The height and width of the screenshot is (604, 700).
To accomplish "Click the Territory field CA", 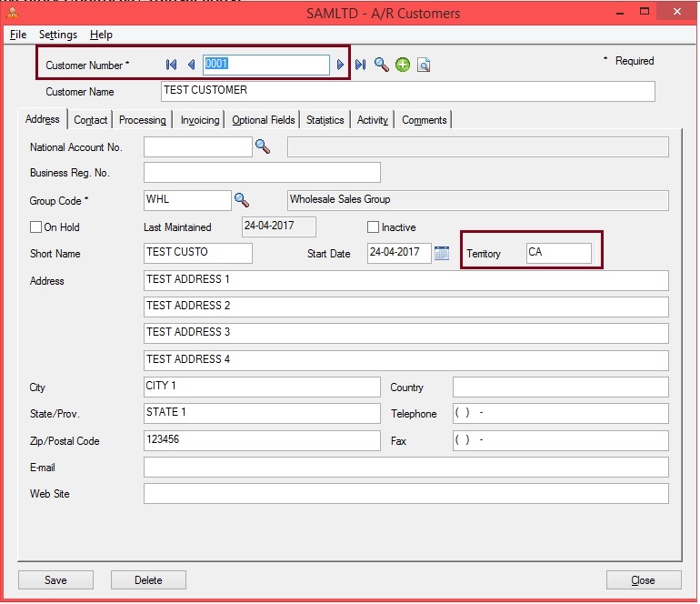I will (559, 253).
